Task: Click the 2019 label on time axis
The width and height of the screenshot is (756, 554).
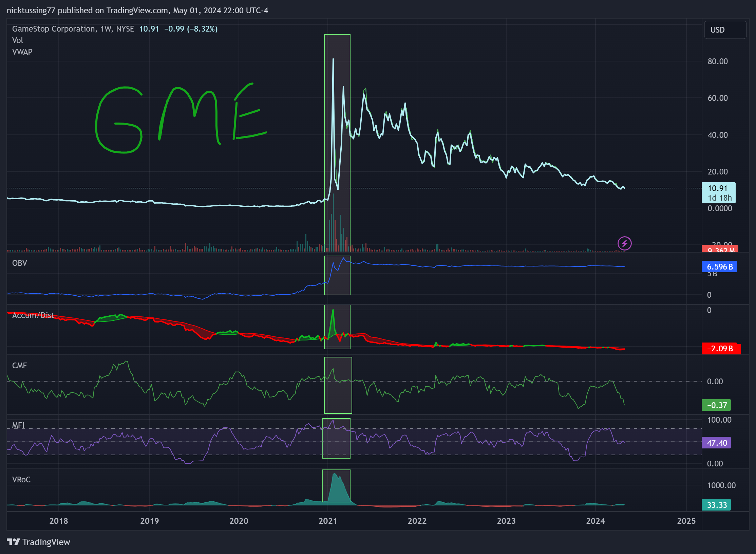Action: 150,521
